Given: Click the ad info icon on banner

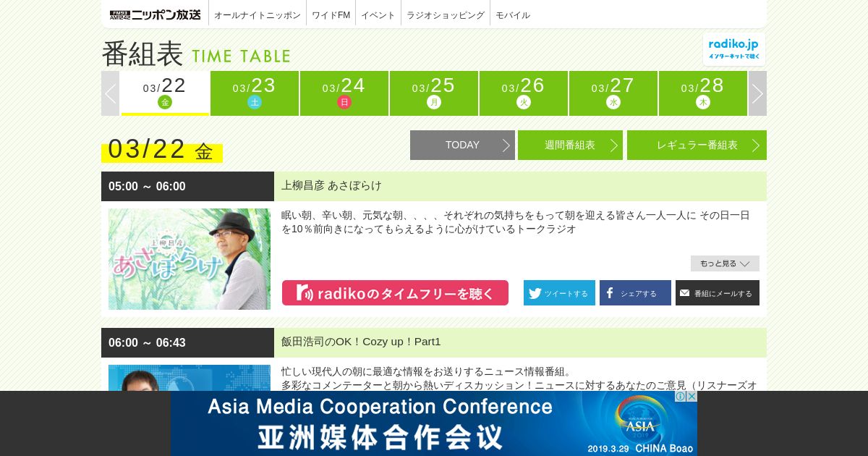Looking at the screenshot, I should coord(681,396).
